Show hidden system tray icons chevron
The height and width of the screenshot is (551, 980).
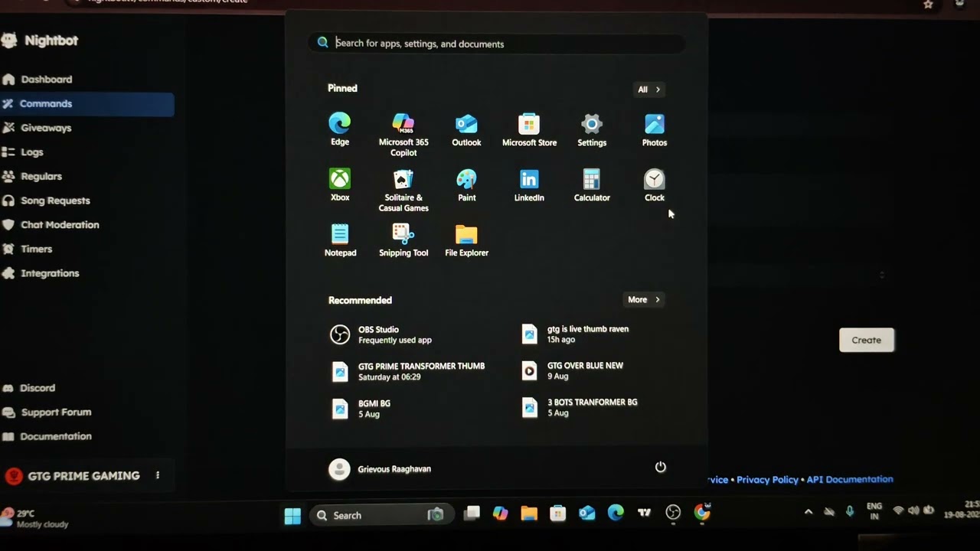click(808, 512)
